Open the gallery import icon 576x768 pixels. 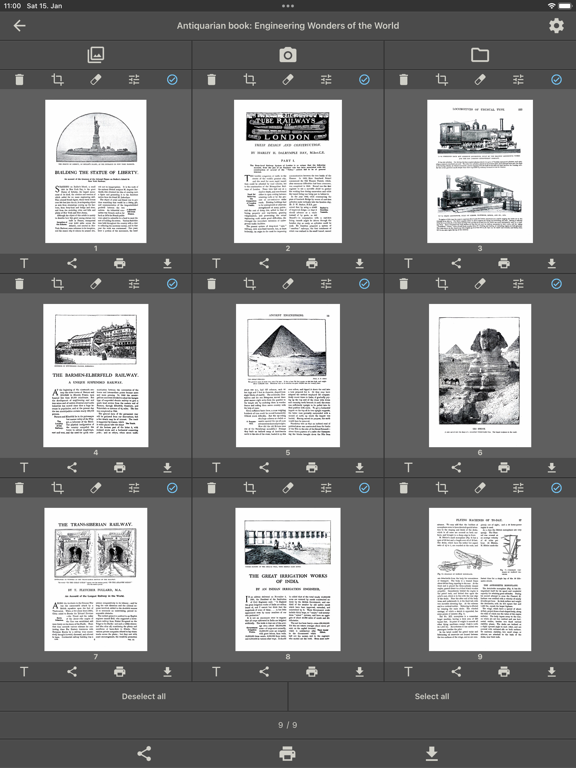(96, 55)
